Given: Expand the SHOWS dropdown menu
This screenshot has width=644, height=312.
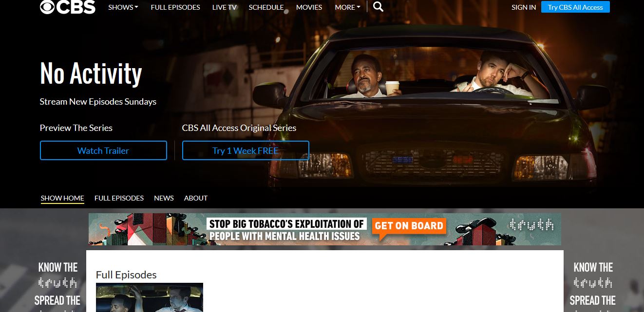Looking at the screenshot, I should pyautogui.click(x=123, y=7).
